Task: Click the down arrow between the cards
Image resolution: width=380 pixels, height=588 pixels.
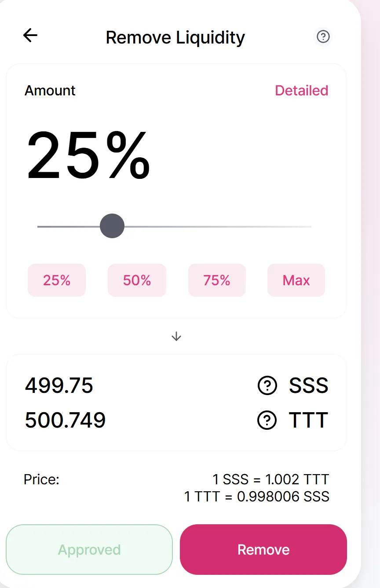Action: pyautogui.click(x=176, y=337)
